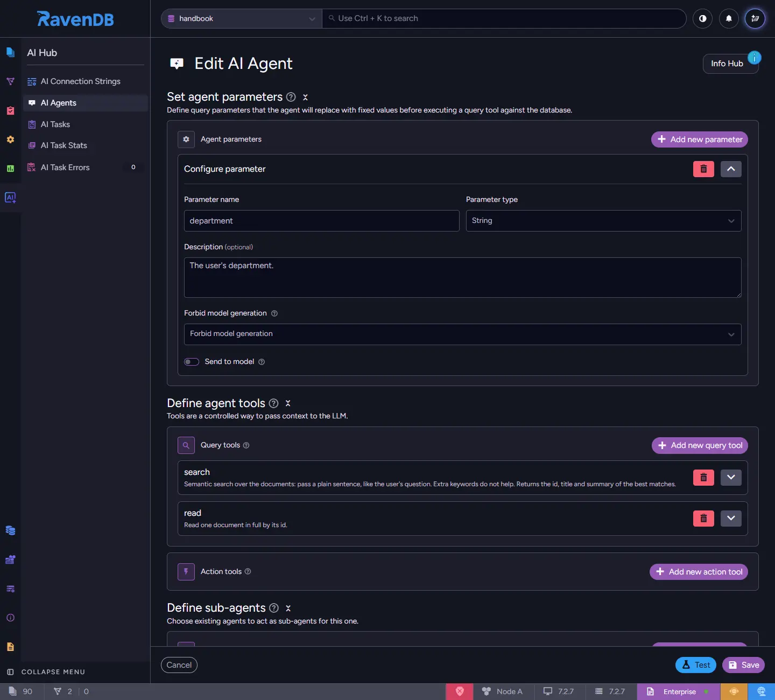Viewport: 775px width, 700px height.
Task: Click the Enterprise license label in the status bar
Action: point(679,691)
